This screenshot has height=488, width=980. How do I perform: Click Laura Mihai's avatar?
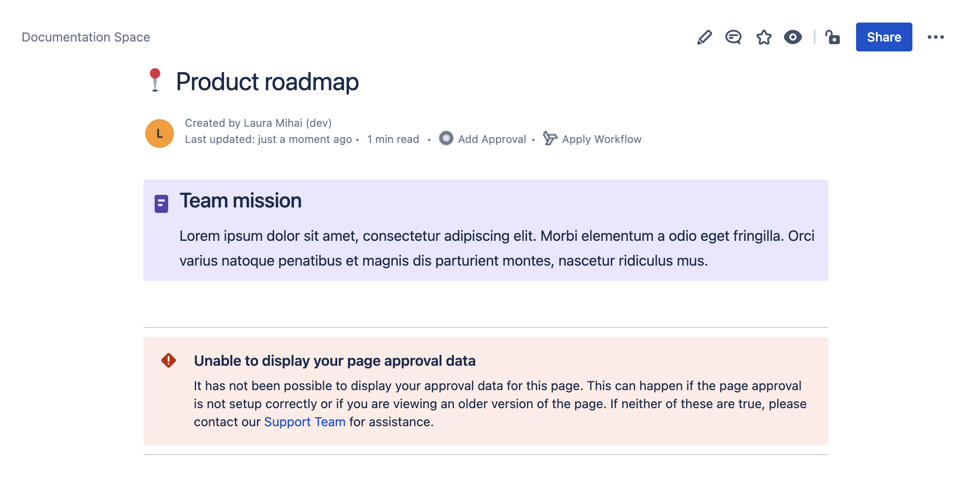(x=160, y=134)
